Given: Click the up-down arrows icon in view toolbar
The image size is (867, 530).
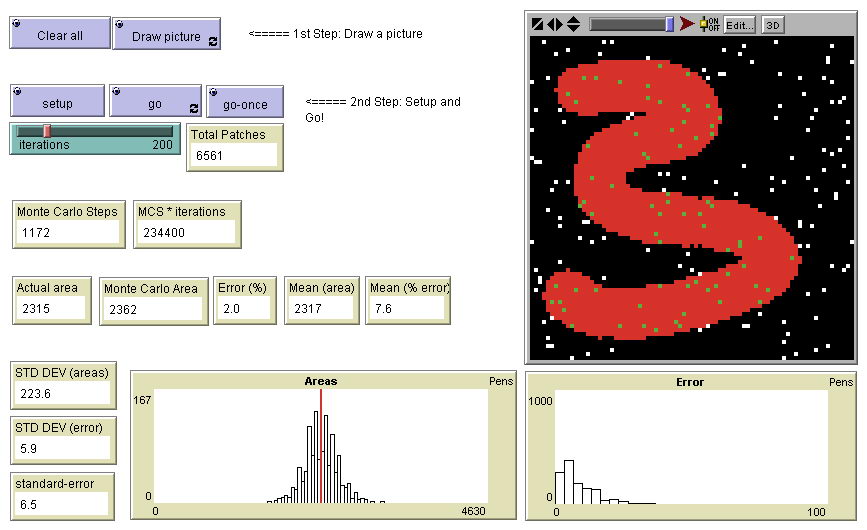Looking at the screenshot, I should [573, 24].
